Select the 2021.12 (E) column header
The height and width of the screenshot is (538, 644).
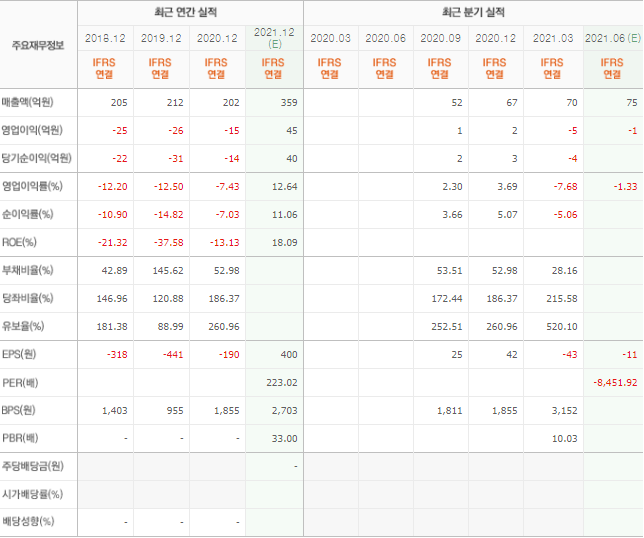274,38
